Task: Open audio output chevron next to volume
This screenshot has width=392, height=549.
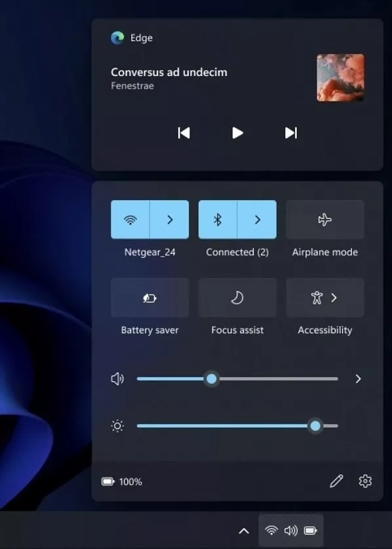Action: (x=358, y=379)
